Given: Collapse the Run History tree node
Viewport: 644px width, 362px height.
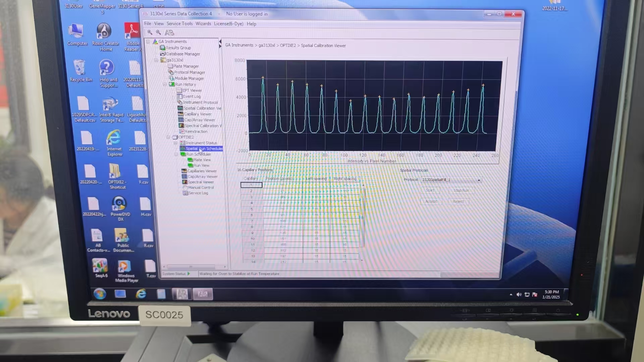Looking at the screenshot, I should point(165,84).
